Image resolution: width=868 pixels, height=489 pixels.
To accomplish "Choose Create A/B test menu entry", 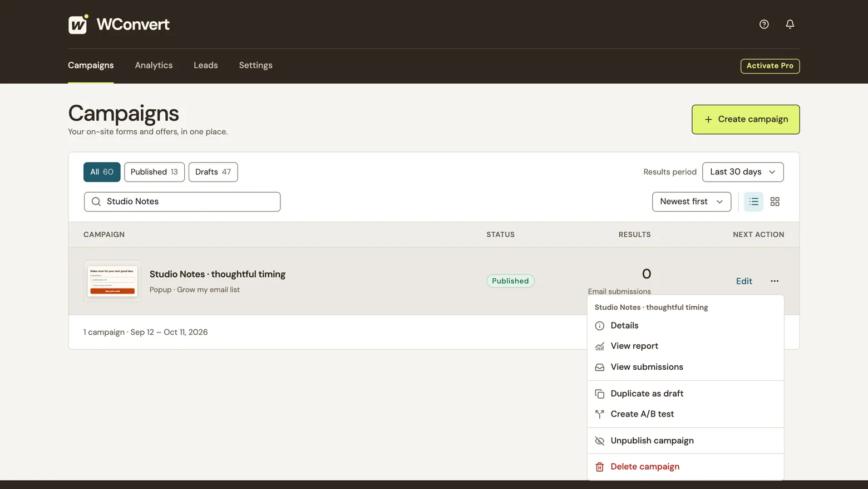I will pyautogui.click(x=685, y=414).
